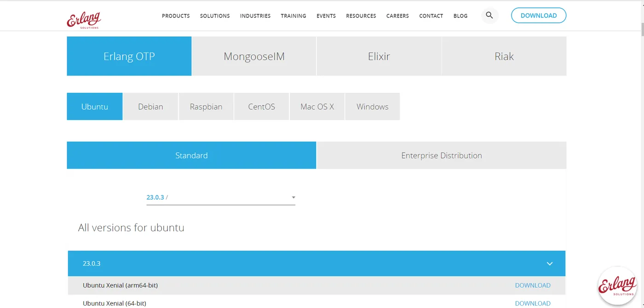
Task: Select the CentOS tab
Action: (x=262, y=107)
